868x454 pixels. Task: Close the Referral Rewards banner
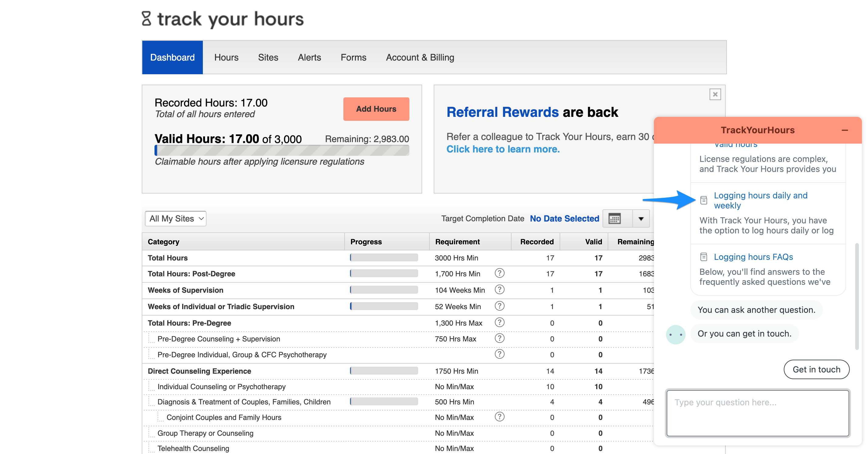point(715,94)
